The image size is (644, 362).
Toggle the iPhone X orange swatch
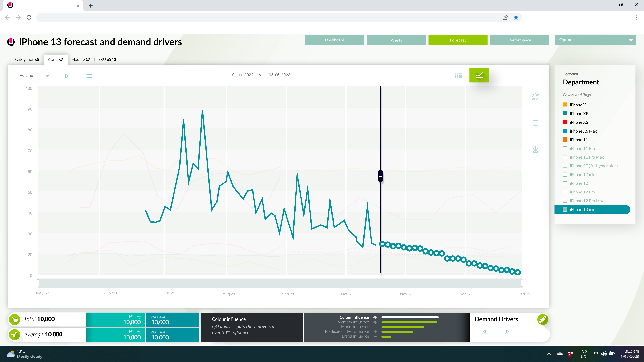(x=565, y=105)
